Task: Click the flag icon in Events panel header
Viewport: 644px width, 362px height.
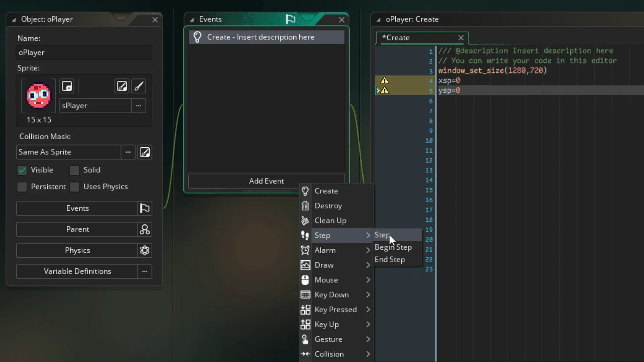Action: [291, 19]
